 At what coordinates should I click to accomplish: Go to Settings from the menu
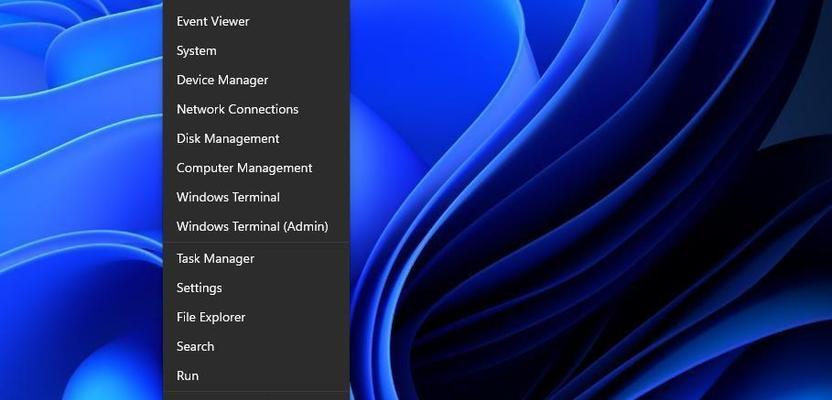tap(256, 288)
